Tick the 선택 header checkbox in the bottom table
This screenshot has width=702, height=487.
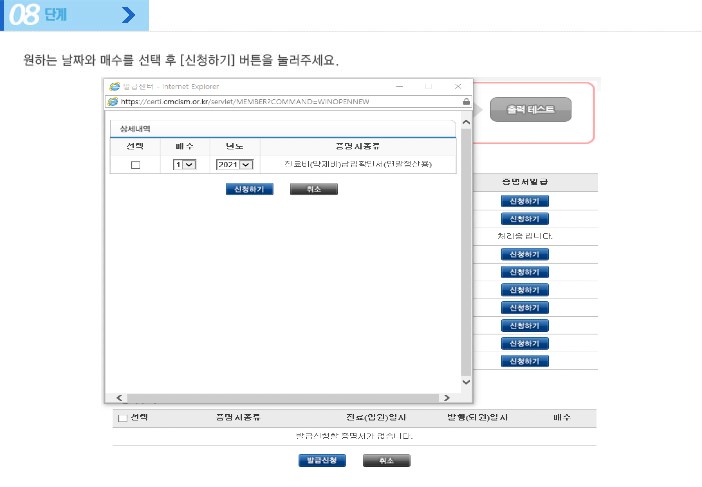pyautogui.click(x=123, y=418)
